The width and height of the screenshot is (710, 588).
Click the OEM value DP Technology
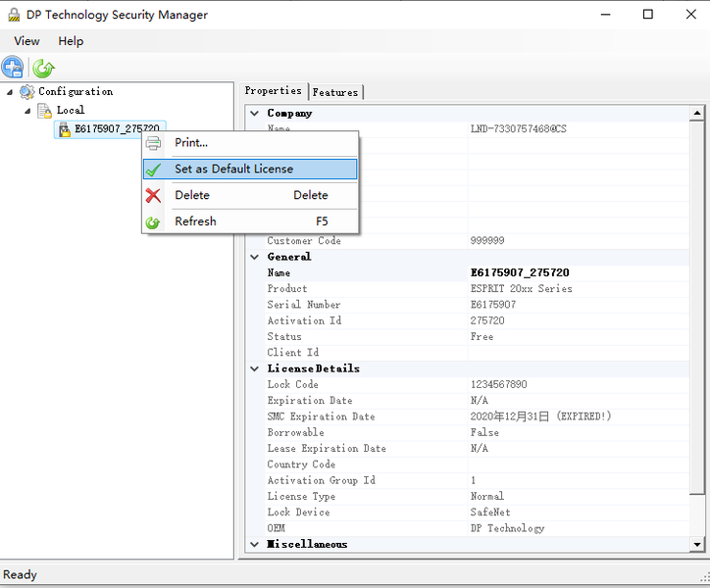pyautogui.click(x=507, y=528)
